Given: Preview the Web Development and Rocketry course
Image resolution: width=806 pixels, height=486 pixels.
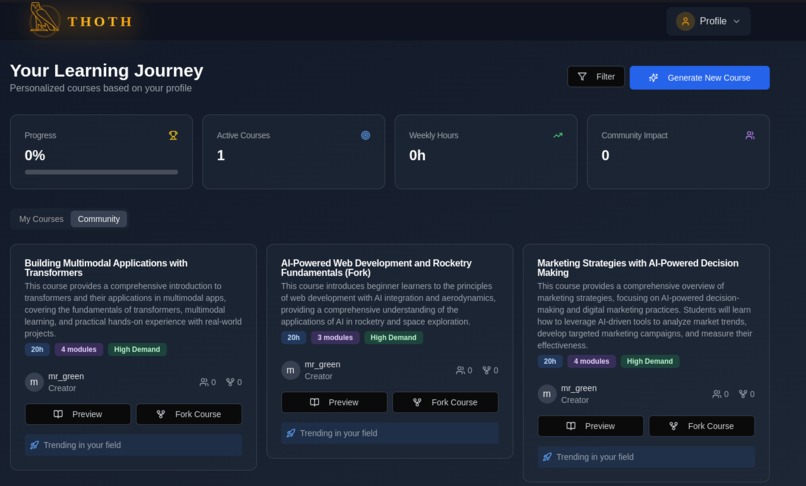Looking at the screenshot, I should point(334,402).
